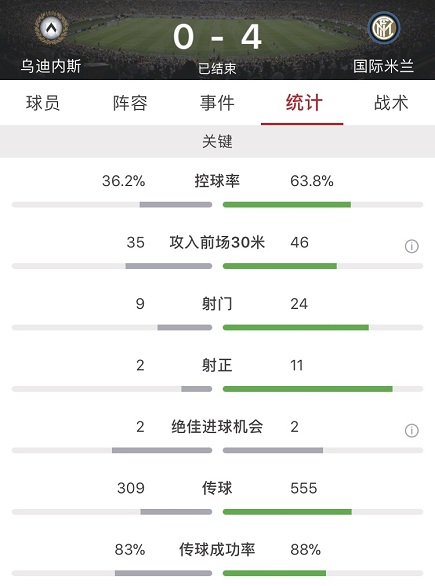Tap the 国际米兰 team name
435x586 pixels.
coord(383,66)
